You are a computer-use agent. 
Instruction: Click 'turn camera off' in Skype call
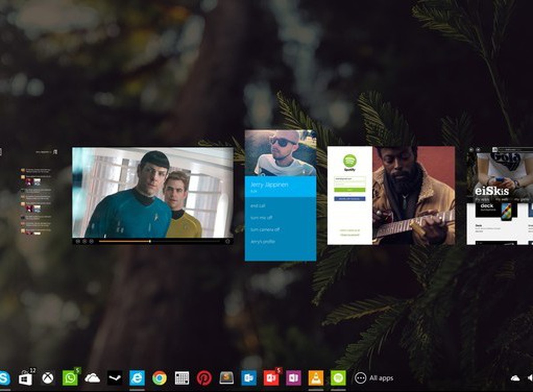pyautogui.click(x=265, y=230)
